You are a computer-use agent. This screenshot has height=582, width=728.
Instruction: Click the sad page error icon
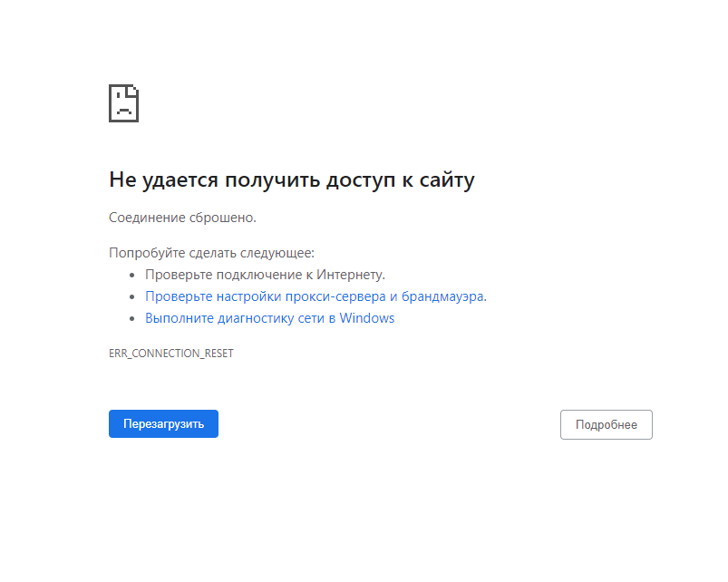123,103
